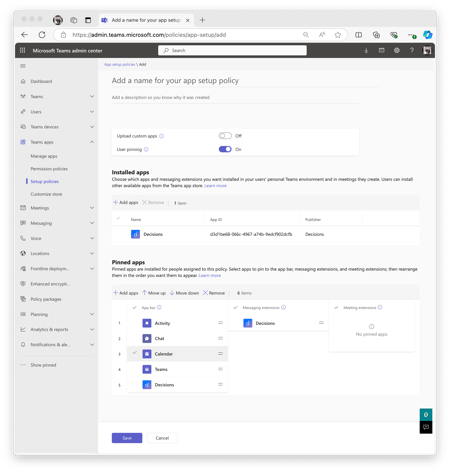
Task: Open App setup policies breadcrumb link
Action: (119, 64)
